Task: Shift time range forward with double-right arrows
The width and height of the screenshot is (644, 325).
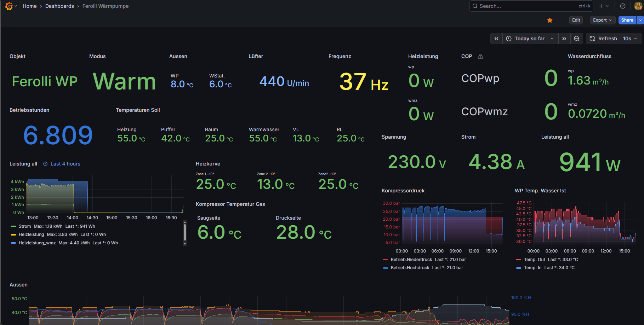Action: tap(564, 39)
